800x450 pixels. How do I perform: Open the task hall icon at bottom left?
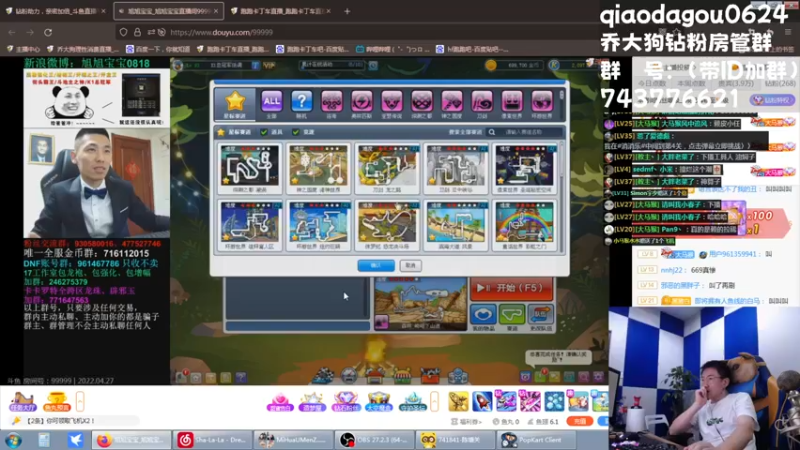coord(22,402)
